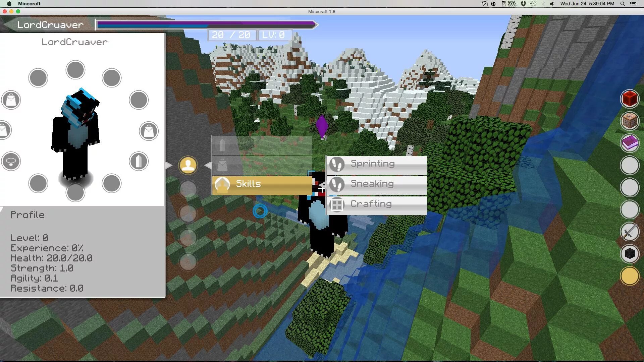Open the Crafting skill menu
644x362 pixels.
click(377, 204)
